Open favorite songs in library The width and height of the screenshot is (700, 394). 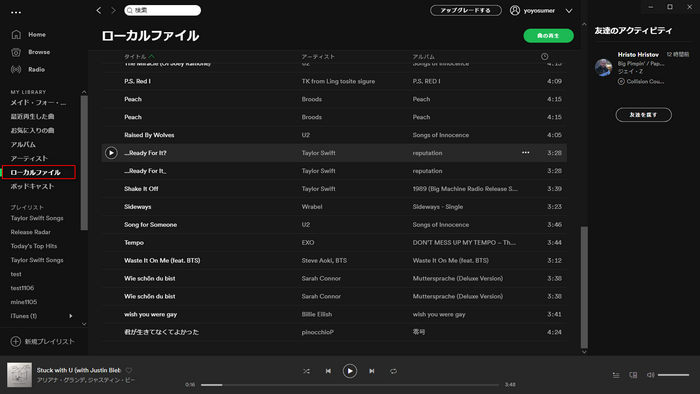(x=32, y=130)
